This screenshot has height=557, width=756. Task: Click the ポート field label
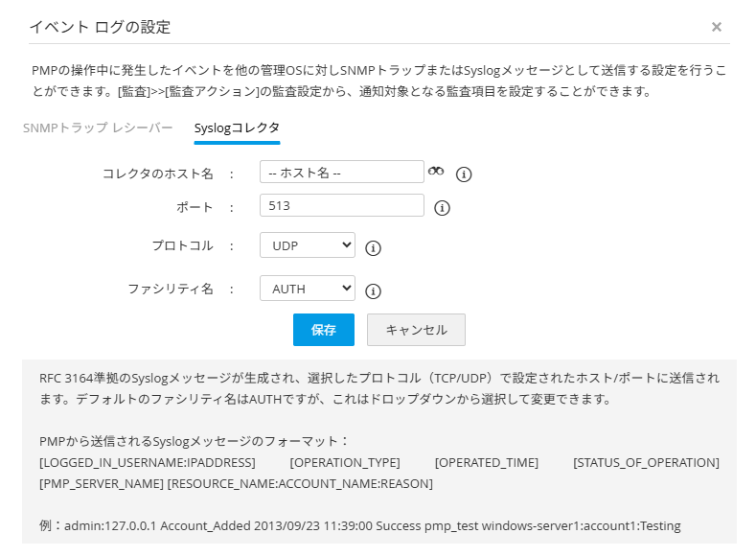tap(195, 207)
